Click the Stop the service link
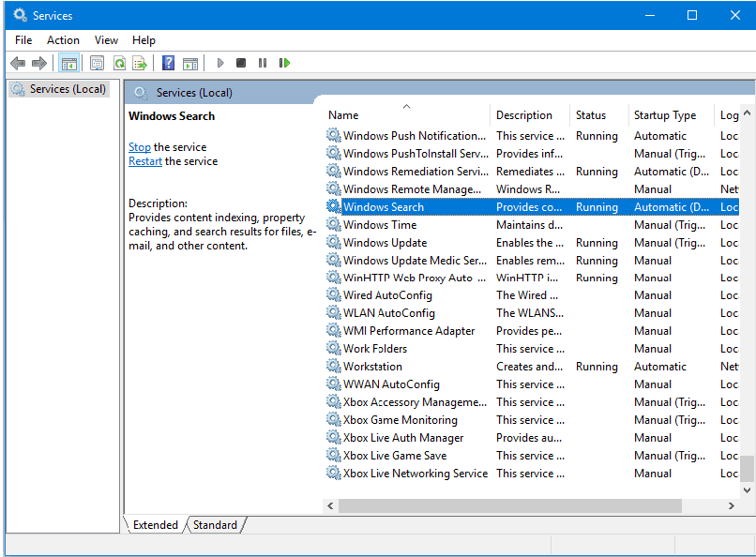The image size is (756, 557). pos(140,147)
